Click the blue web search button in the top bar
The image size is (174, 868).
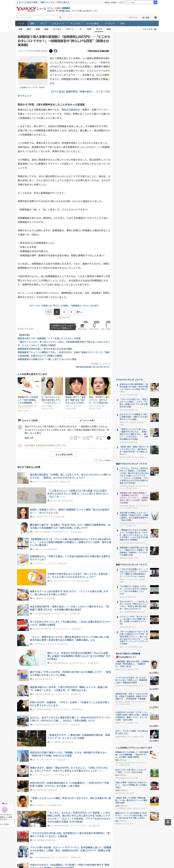click(155, 2)
